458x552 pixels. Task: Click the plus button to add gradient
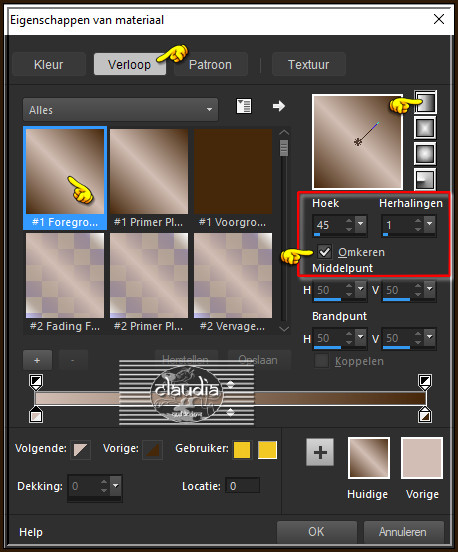[37, 360]
